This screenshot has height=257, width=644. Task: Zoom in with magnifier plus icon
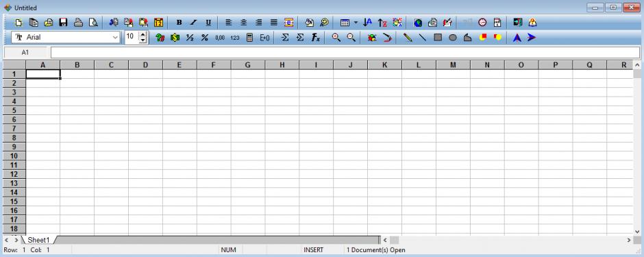[336, 38]
